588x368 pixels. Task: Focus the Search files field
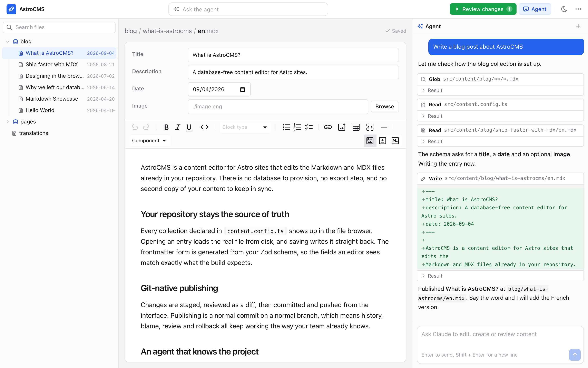59,27
